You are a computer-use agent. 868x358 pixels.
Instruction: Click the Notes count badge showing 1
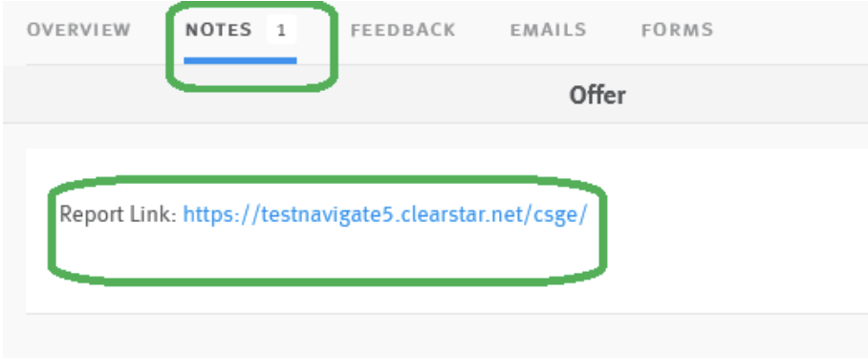(282, 30)
